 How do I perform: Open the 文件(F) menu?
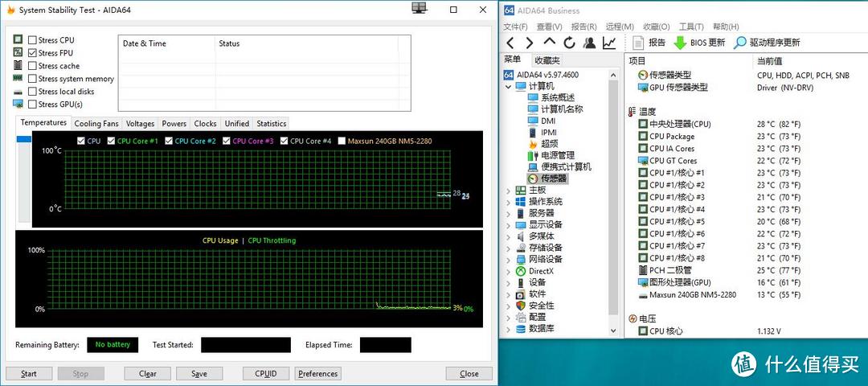[x=515, y=27]
